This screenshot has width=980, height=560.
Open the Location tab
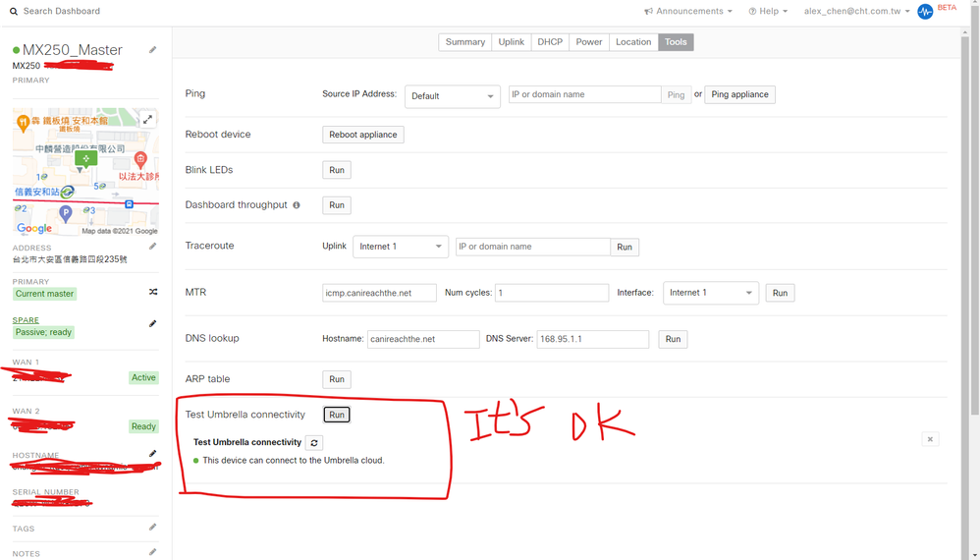(x=633, y=42)
